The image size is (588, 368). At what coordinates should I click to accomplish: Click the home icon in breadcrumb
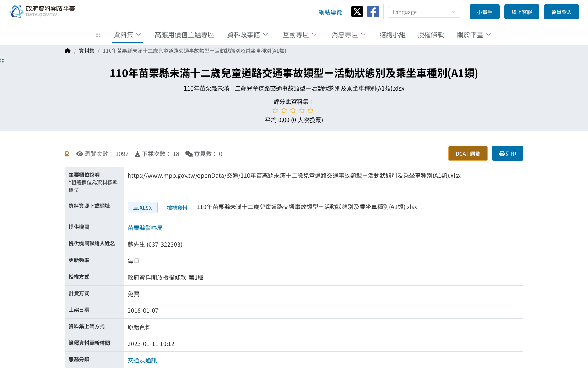click(x=68, y=50)
